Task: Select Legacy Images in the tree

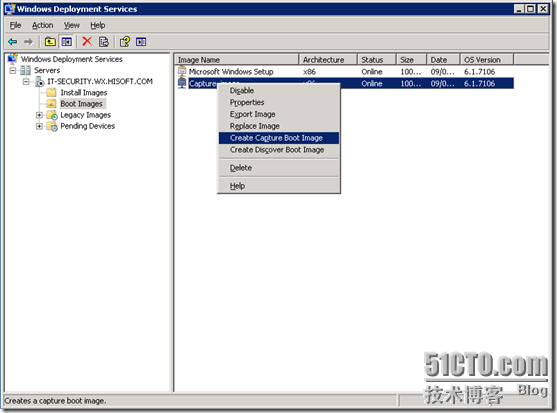Action: 86,115
